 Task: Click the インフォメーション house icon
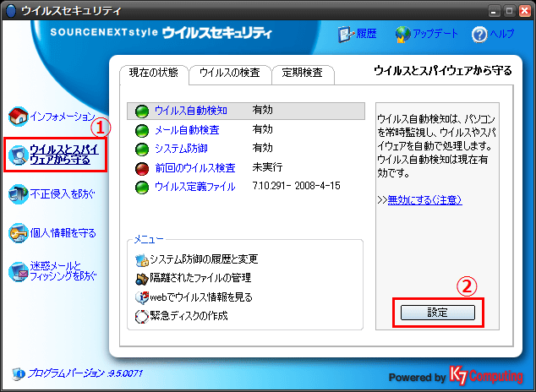[18, 116]
